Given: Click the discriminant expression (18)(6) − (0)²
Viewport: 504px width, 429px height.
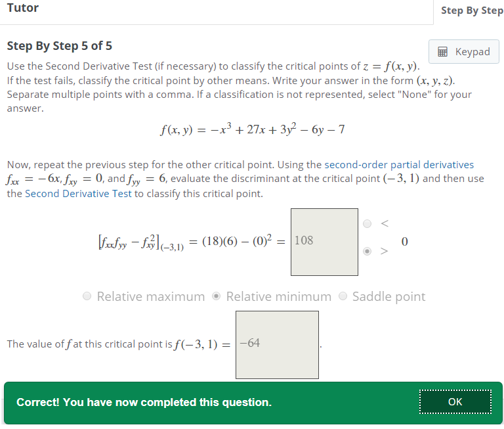Looking at the screenshot, I should (234, 241).
